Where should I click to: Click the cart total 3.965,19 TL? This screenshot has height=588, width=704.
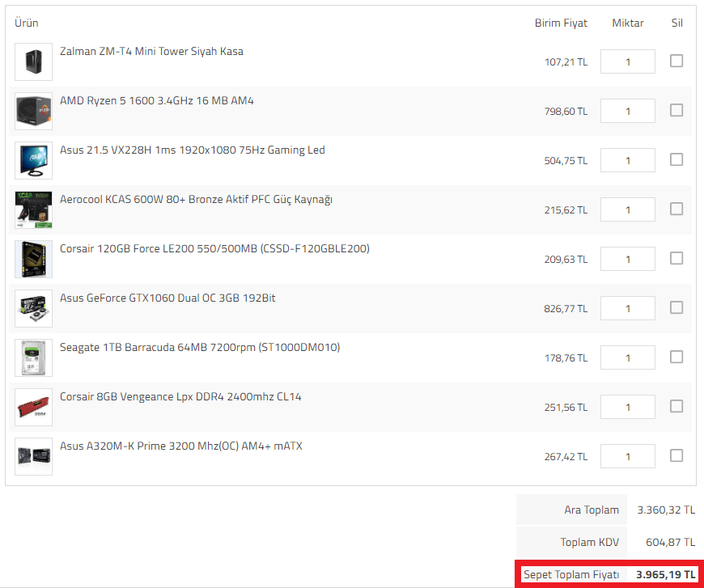666,575
